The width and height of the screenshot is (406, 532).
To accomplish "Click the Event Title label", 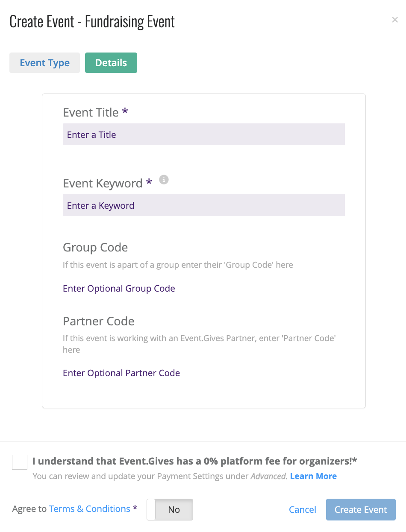I will pos(91,112).
